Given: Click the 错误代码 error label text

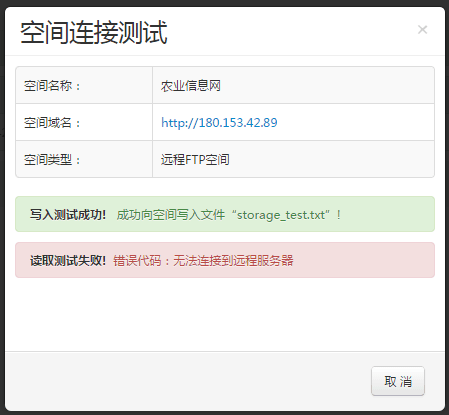Looking at the screenshot, I should [x=137, y=260].
